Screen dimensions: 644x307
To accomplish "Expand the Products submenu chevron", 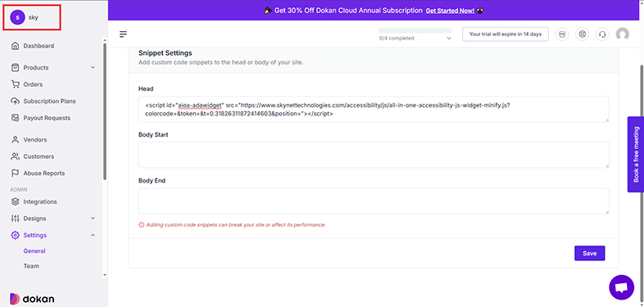I will click(x=93, y=67).
